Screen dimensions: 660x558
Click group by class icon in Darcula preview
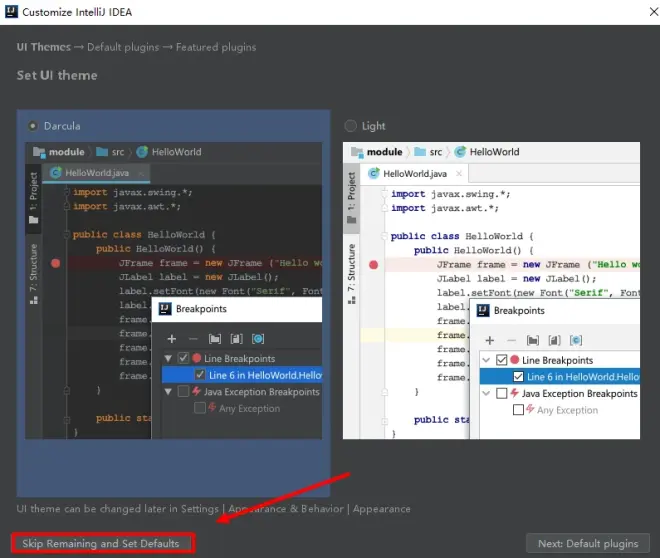coord(258,339)
